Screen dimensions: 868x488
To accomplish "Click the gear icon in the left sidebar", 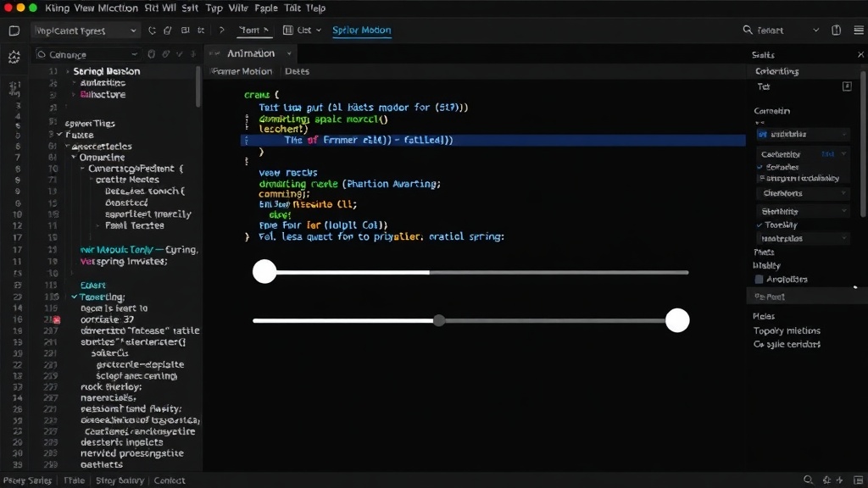I will click(14, 57).
